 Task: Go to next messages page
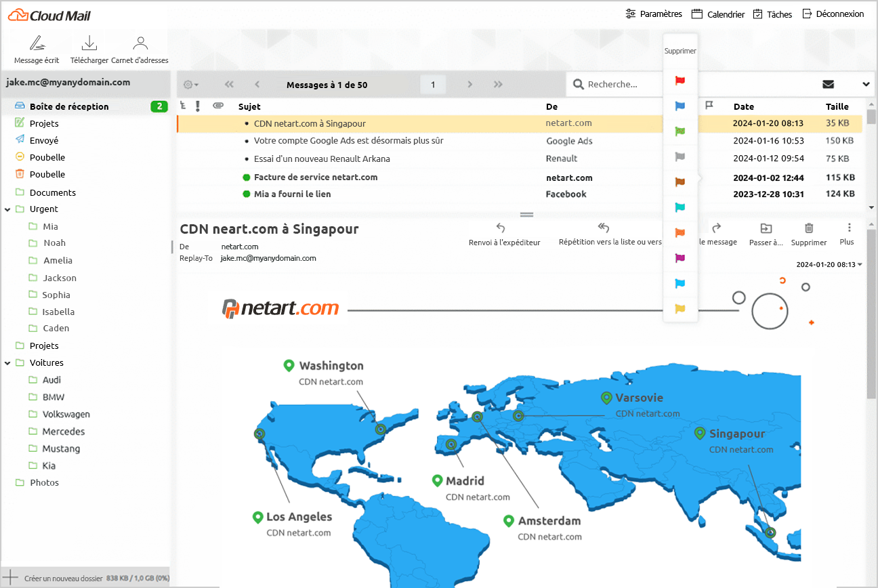coord(469,85)
